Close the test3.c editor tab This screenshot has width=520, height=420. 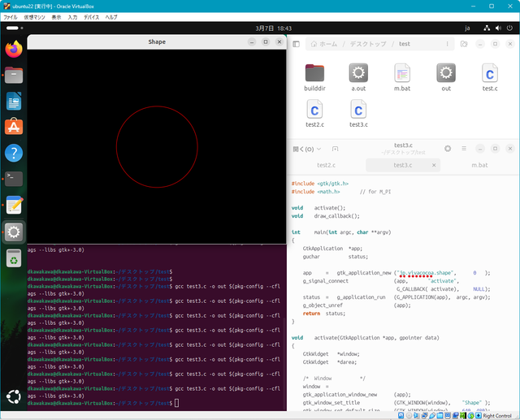[x=434, y=165]
